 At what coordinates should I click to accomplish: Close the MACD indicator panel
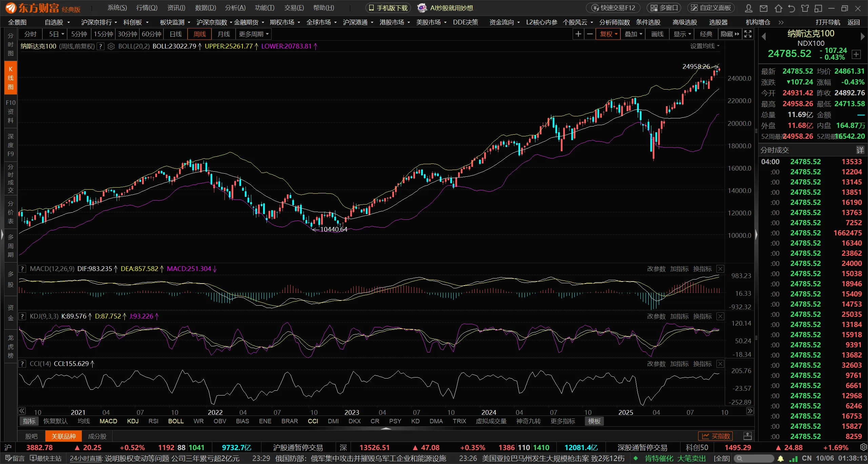(x=720, y=269)
